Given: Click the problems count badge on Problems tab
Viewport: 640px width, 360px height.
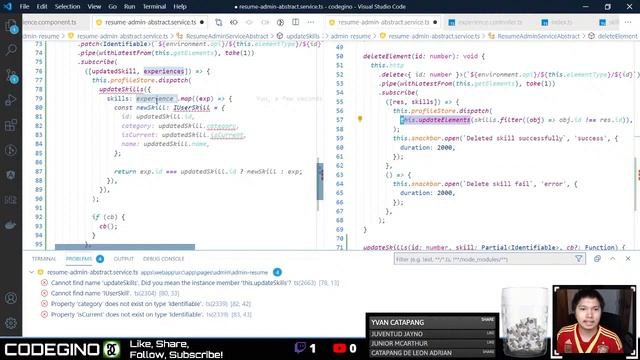Looking at the screenshot, I should point(100,259).
